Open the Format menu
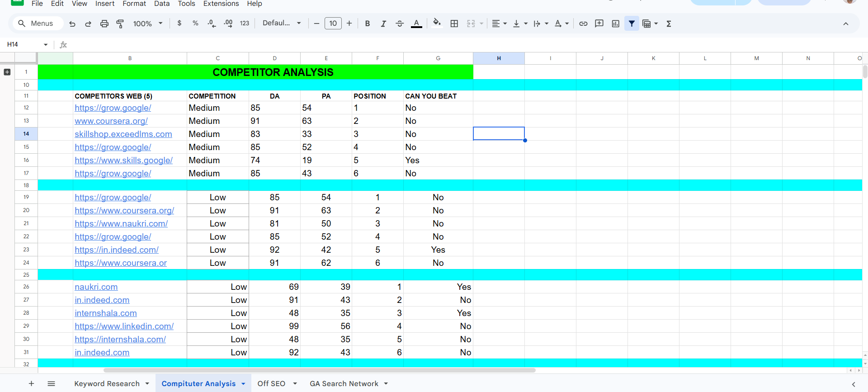Image resolution: width=868 pixels, height=392 pixels. [134, 4]
